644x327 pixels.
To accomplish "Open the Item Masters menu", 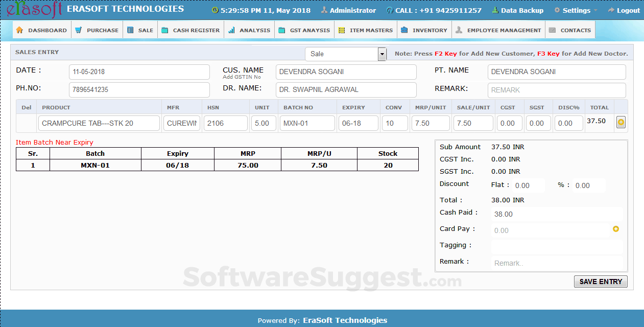I will tap(366, 30).
